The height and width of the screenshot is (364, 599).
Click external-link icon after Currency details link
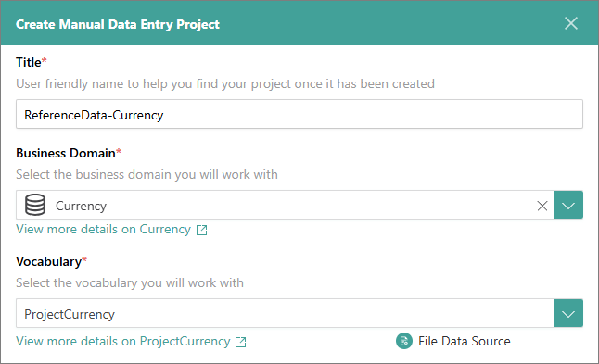click(x=202, y=230)
